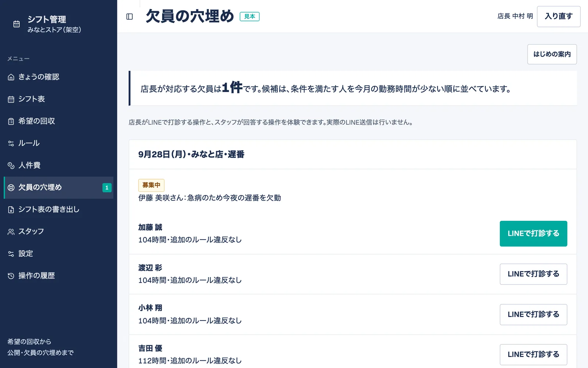The height and width of the screenshot is (368, 588).
Task: Click the lifebuoy icon for 欠員の穴埋め
Action: coord(11,187)
